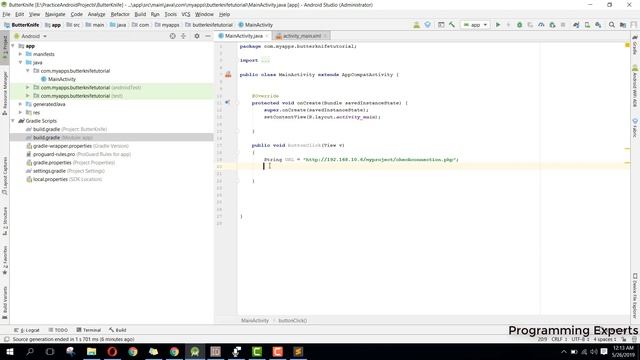Start debugging with the green bug icon
Image resolution: width=640 pixels, height=360 pixels.
(x=520, y=25)
